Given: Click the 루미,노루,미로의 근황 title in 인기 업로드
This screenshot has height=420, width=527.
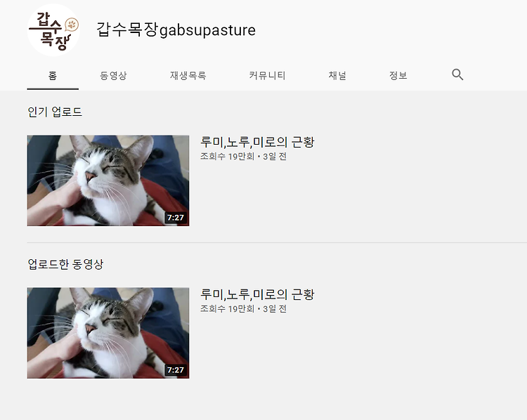Looking at the screenshot, I should pos(257,142).
